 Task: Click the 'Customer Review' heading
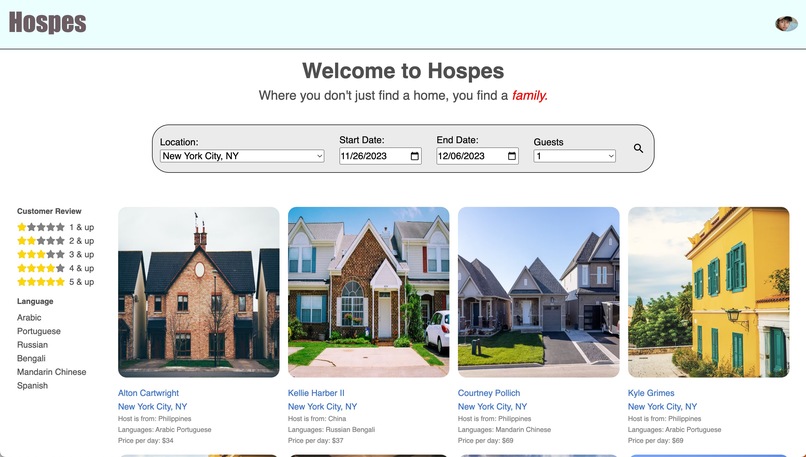tap(49, 211)
